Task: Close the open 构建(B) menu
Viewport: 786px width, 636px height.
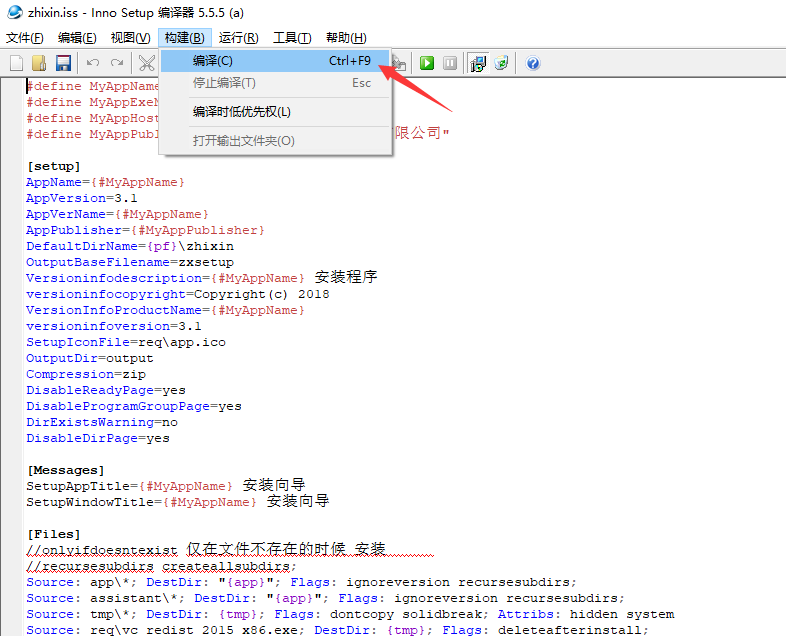Action: [184, 38]
